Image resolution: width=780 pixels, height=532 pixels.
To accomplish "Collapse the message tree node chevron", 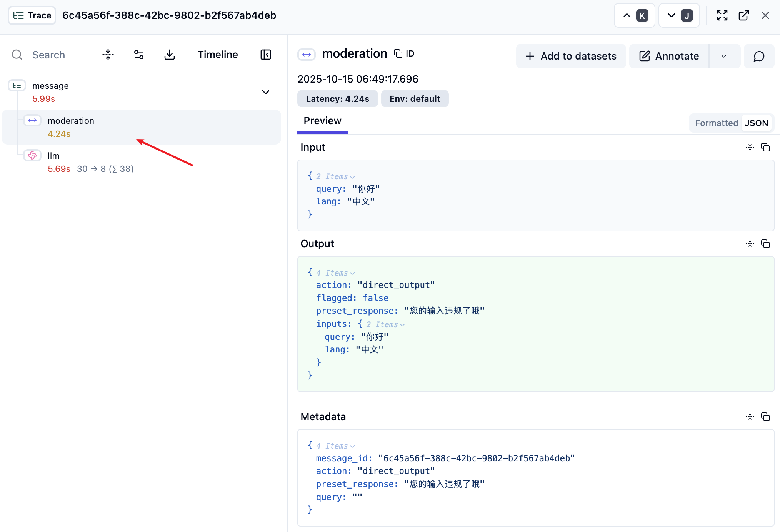I will pos(265,92).
